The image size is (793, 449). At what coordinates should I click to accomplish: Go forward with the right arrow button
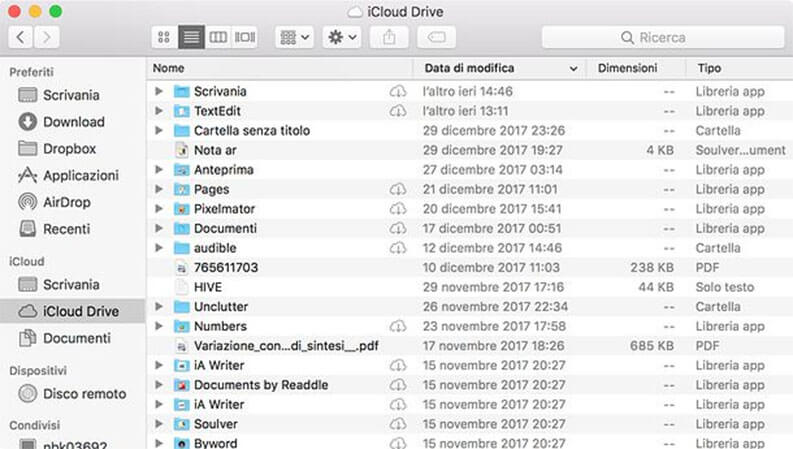point(47,37)
